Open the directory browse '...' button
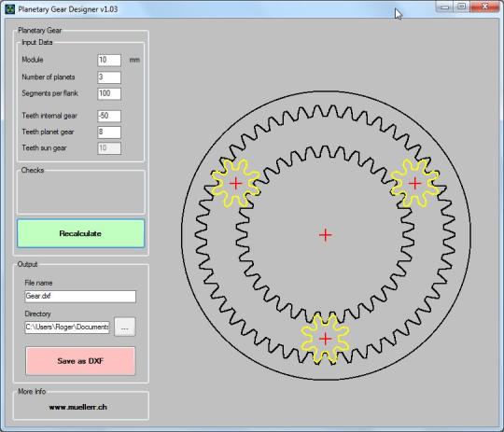 tap(125, 327)
